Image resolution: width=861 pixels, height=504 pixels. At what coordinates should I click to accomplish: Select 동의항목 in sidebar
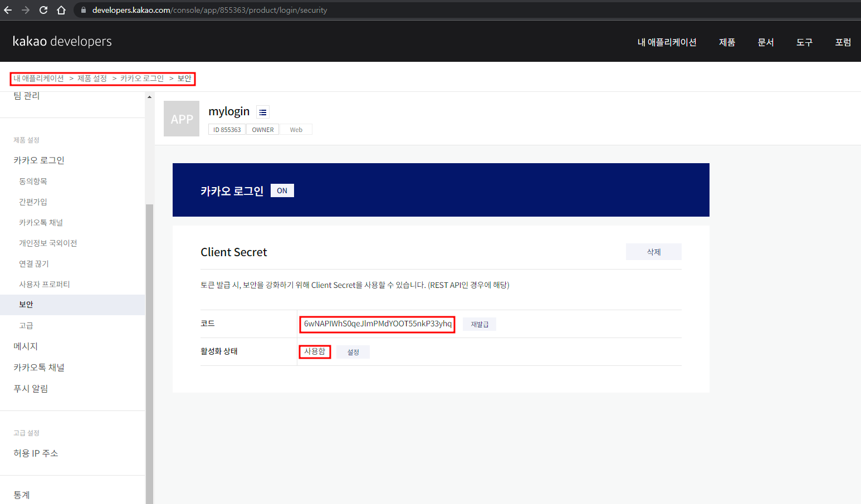[x=33, y=182]
